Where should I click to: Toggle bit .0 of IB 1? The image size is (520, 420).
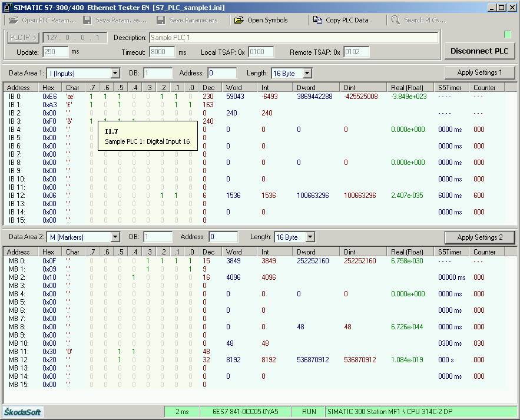(x=190, y=105)
